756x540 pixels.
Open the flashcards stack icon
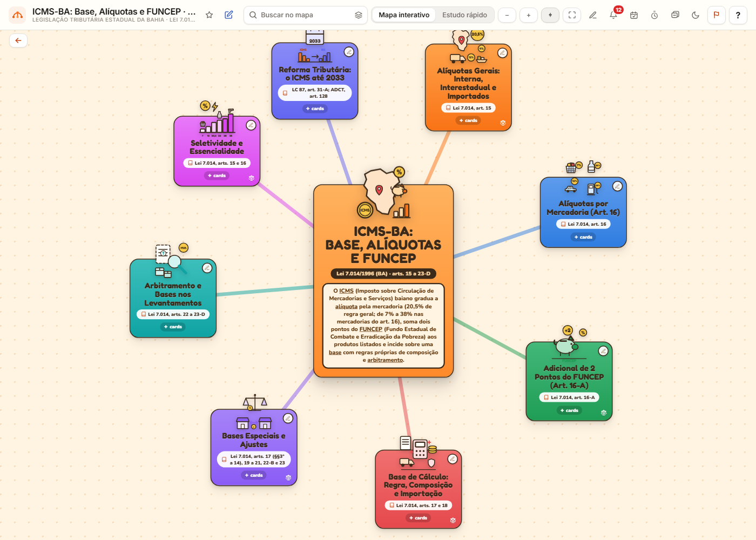tap(675, 15)
